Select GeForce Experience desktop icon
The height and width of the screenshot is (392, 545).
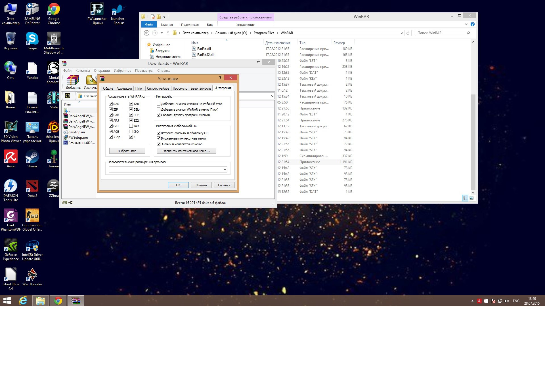coord(11,249)
